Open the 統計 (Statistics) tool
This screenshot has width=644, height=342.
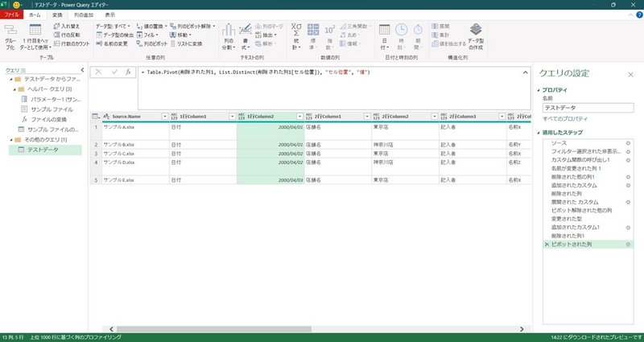(x=296, y=37)
